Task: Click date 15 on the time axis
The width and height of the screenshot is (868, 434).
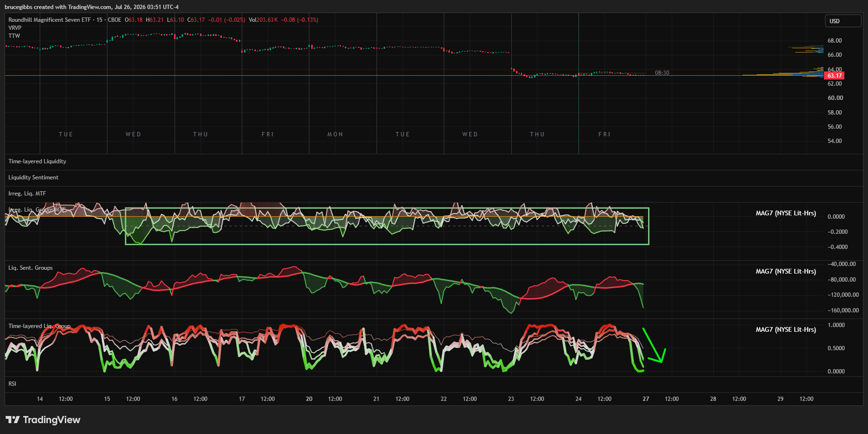Action: (107, 399)
